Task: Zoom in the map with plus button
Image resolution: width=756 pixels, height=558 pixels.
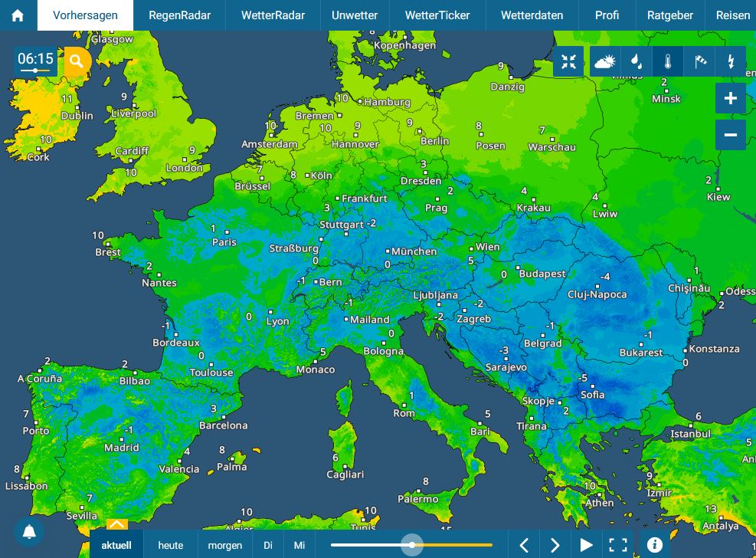Action: (730, 99)
